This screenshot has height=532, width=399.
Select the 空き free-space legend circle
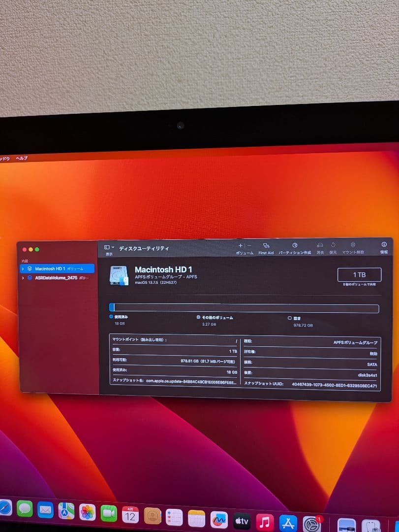(x=290, y=318)
